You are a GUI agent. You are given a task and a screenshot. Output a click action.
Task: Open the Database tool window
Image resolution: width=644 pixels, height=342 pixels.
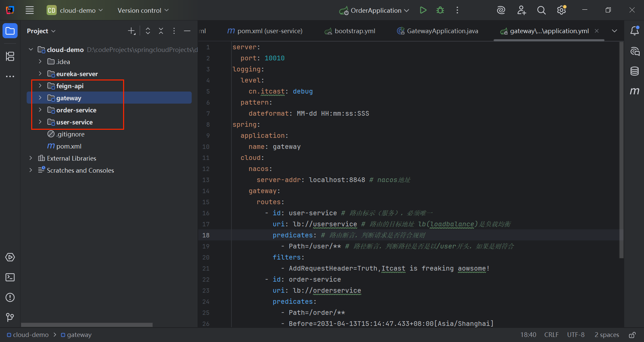click(635, 71)
